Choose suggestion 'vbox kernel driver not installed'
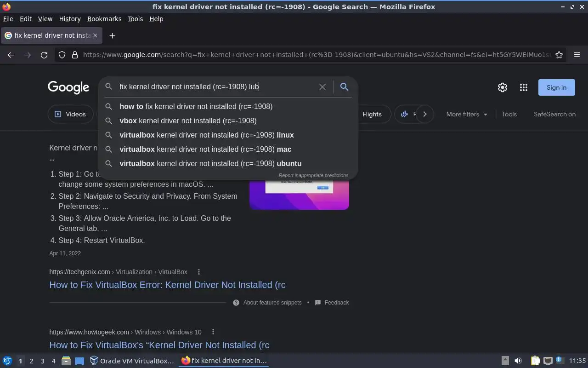 coord(228,121)
